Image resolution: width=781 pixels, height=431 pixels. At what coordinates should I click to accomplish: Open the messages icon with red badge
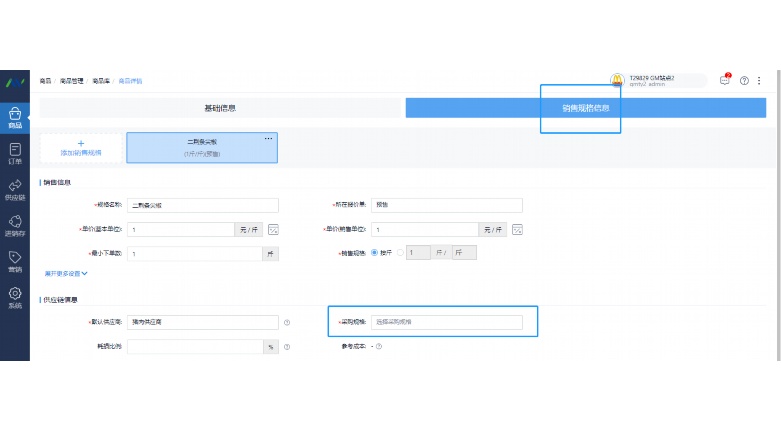coord(725,80)
